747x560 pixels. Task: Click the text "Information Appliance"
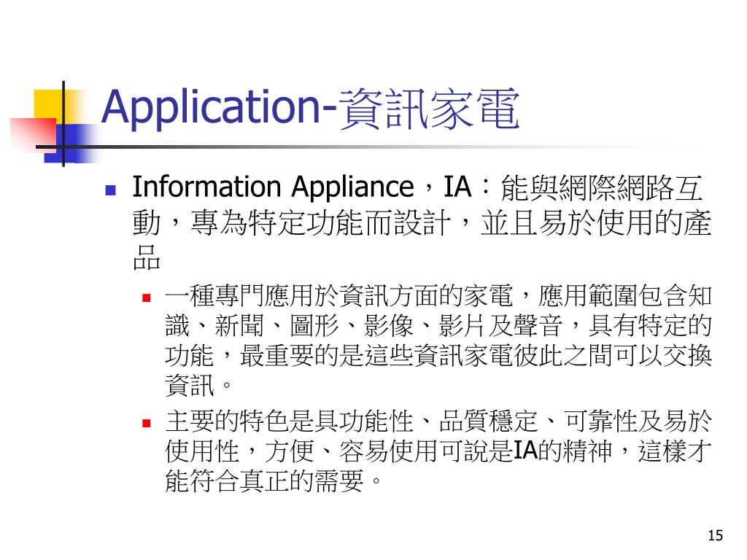(273, 186)
